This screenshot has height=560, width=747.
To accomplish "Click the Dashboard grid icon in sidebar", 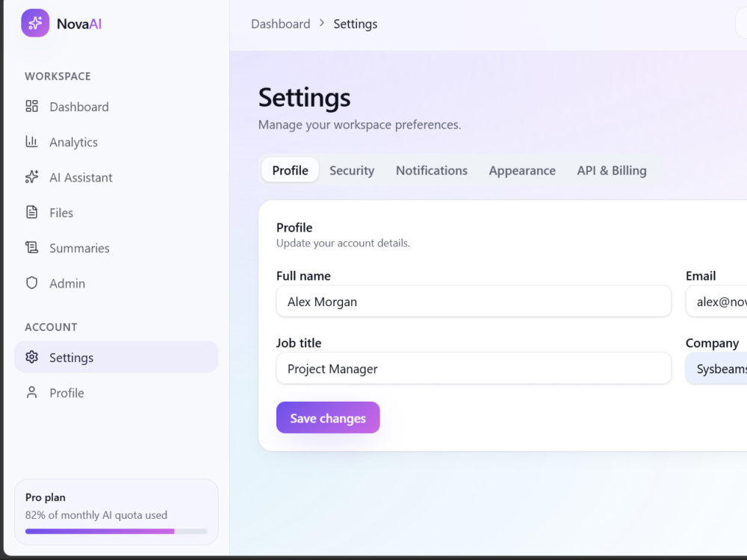I will tap(31, 106).
